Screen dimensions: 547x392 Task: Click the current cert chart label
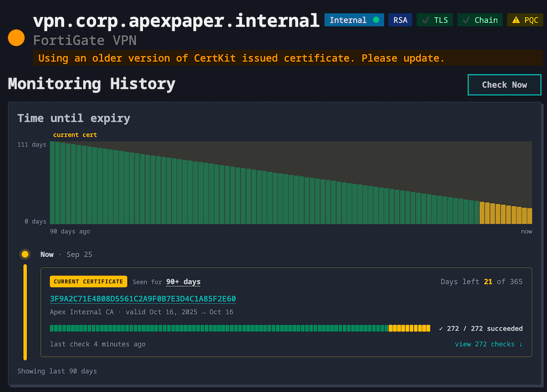tap(75, 135)
